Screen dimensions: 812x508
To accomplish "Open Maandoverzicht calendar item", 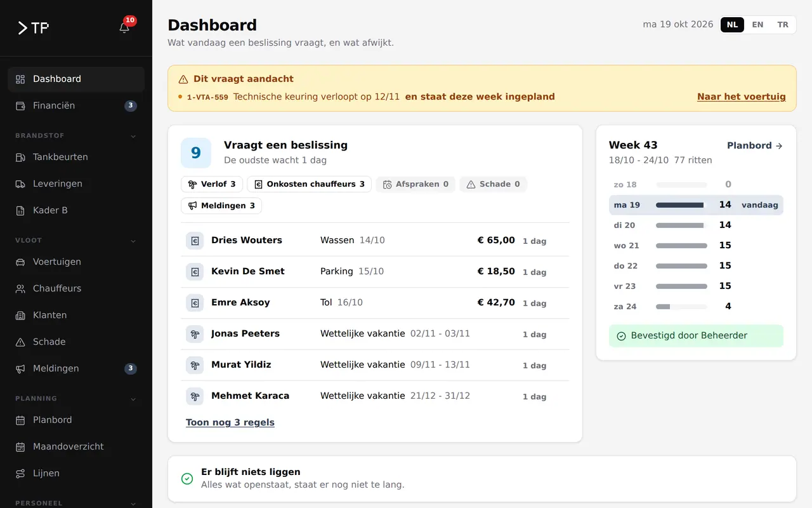I will click(76, 446).
